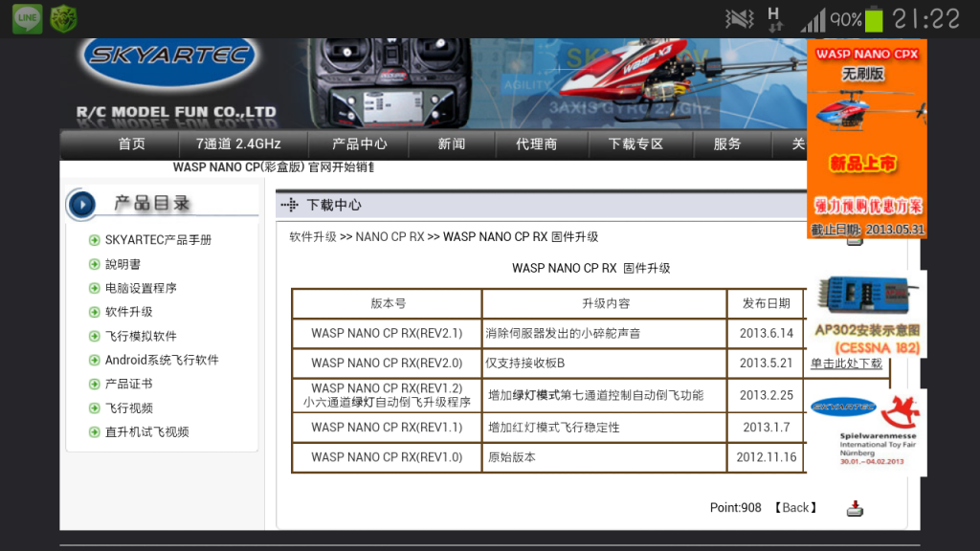Click the 原始版本 description cell
The image size is (980, 551).
click(605, 457)
